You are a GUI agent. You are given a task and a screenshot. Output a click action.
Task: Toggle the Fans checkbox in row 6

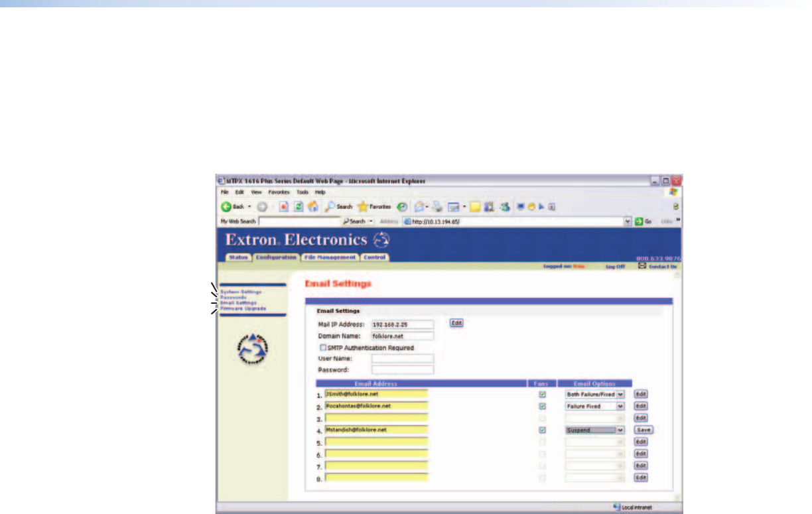tap(543, 454)
